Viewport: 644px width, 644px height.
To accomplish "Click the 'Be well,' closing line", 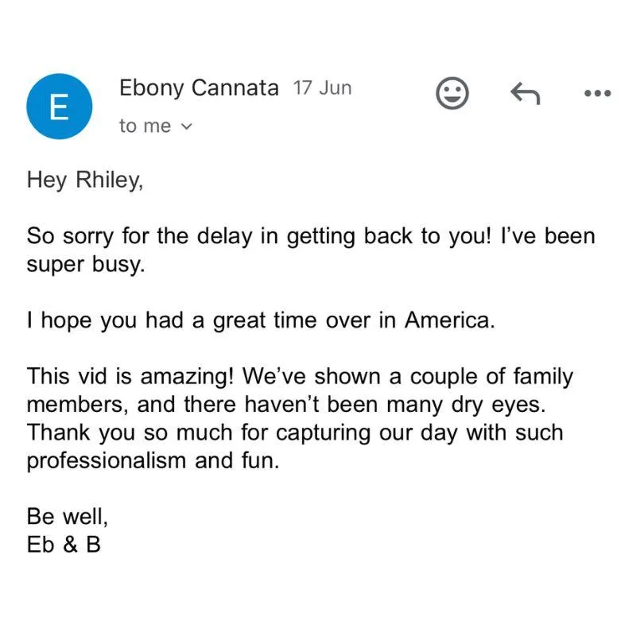I will (68, 517).
